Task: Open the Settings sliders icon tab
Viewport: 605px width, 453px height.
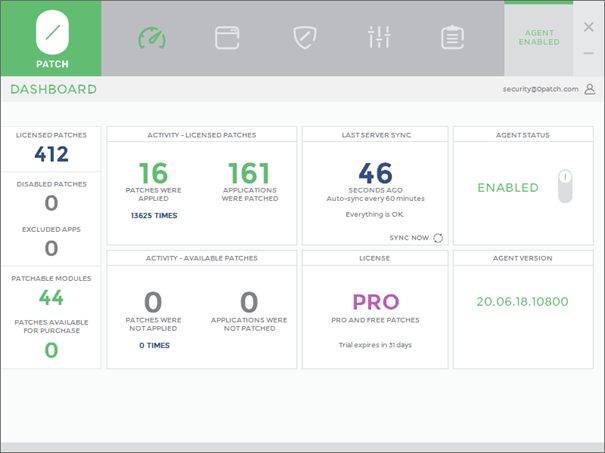Action: click(379, 37)
